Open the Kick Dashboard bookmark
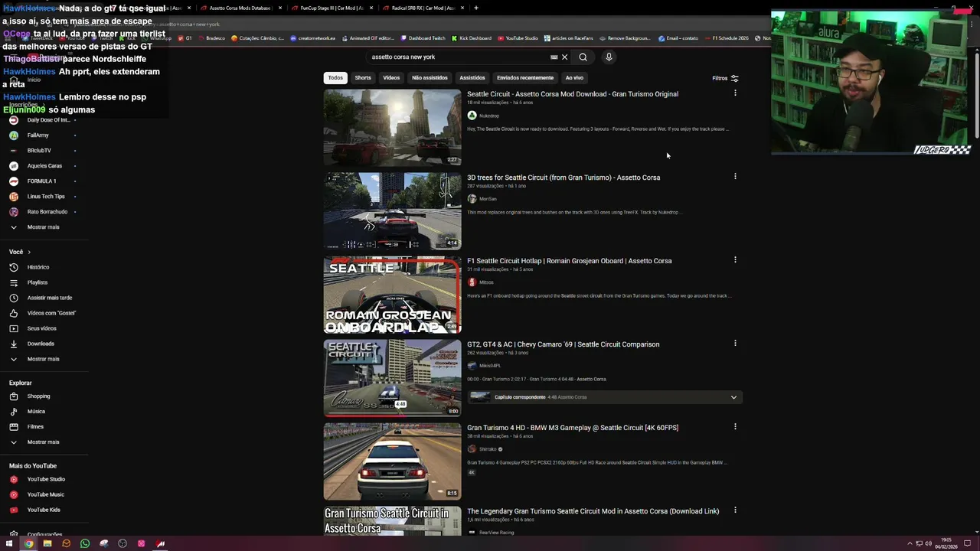The height and width of the screenshot is (551, 980). click(471, 38)
